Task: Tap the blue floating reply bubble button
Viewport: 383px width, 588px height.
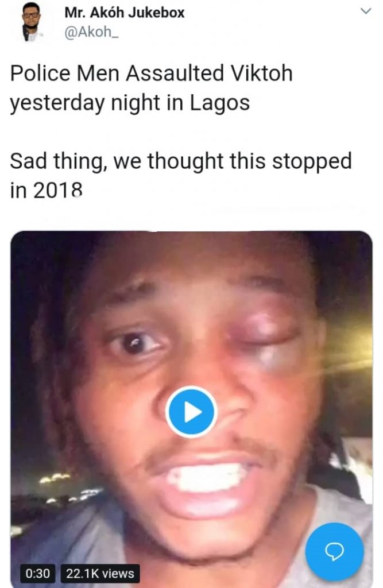Action: pyautogui.click(x=334, y=552)
